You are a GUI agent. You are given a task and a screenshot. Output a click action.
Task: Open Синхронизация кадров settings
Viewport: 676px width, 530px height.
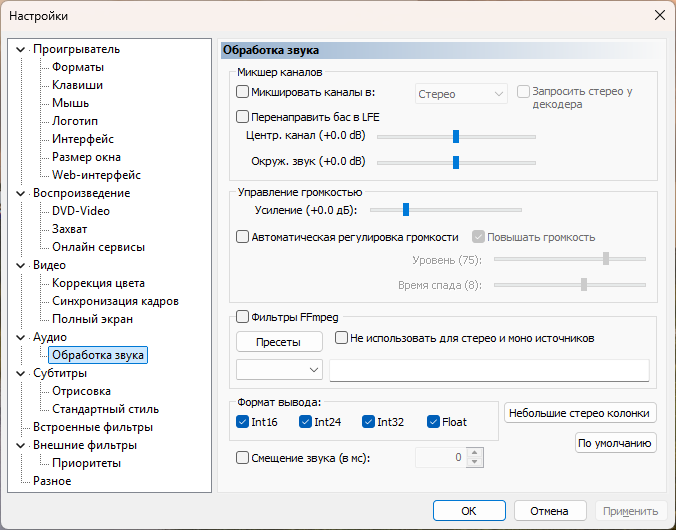(116, 301)
